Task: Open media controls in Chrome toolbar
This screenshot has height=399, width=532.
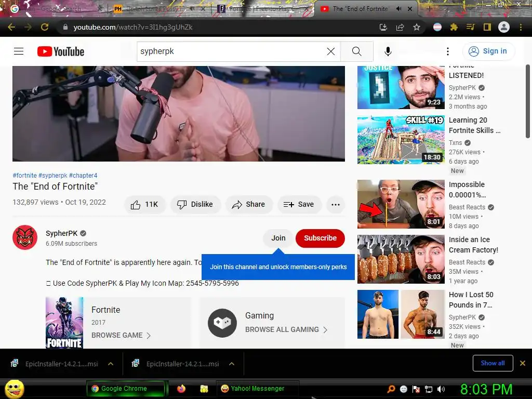Action: click(x=471, y=27)
